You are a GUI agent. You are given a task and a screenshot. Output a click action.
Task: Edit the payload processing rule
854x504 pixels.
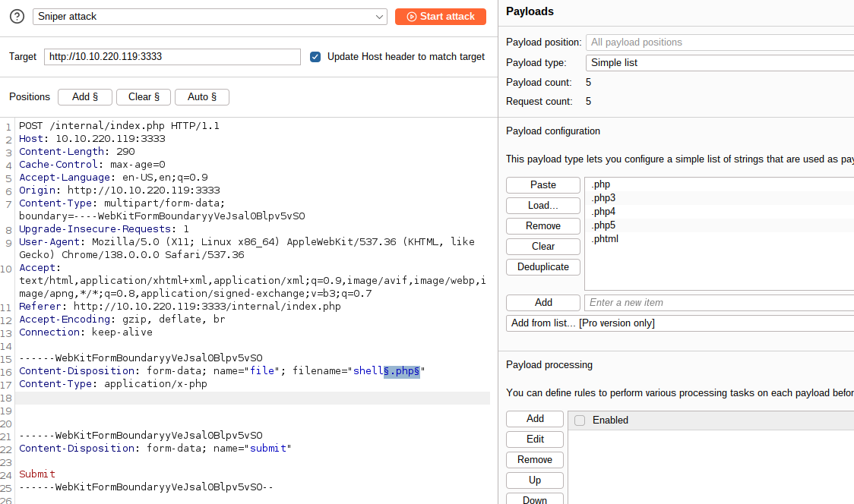[535, 439]
